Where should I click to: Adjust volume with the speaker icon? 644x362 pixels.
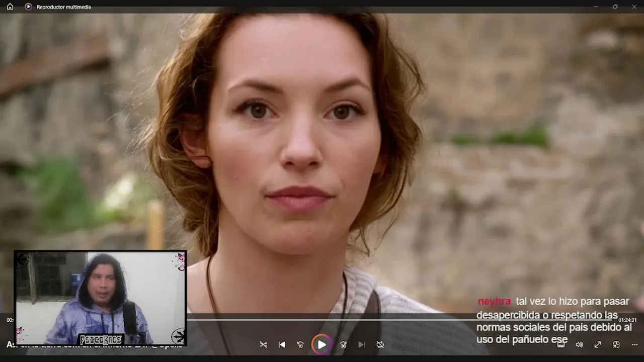pyautogui.click(x=579, y=344)
